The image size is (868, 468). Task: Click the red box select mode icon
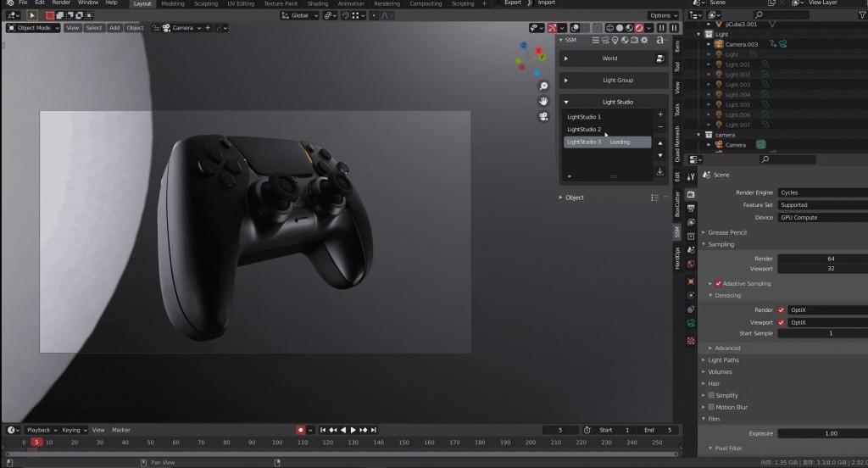[50, 15]
